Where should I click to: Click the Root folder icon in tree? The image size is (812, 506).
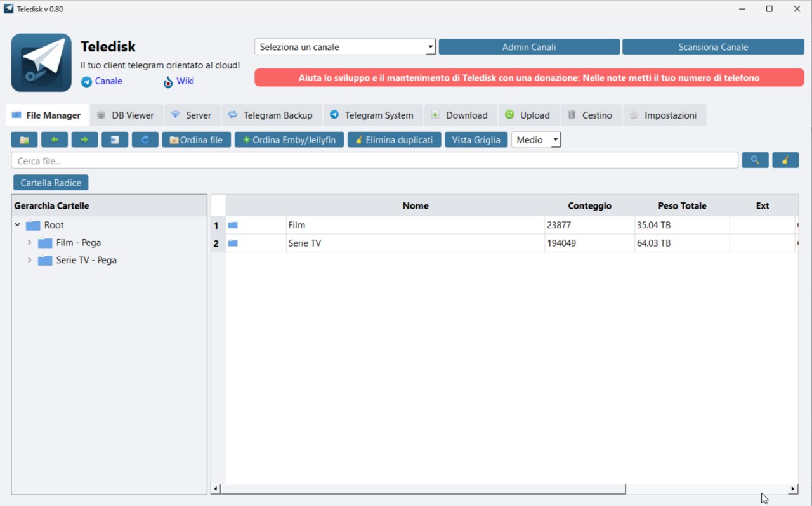33,225
